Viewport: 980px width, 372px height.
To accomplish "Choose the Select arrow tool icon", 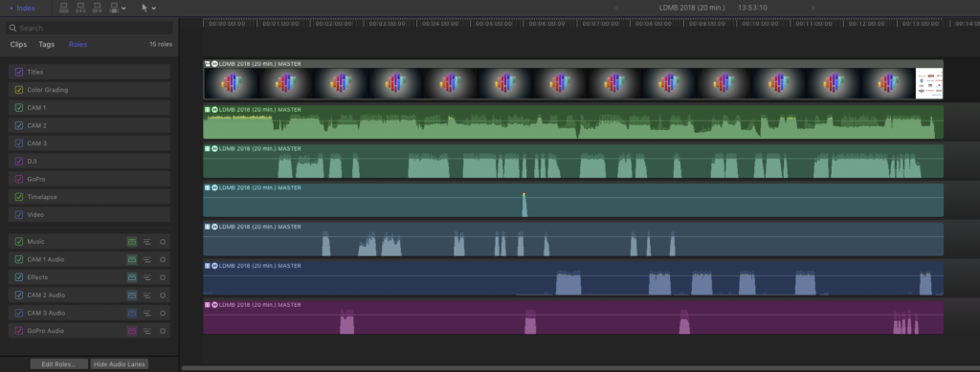I will (x=145, y=8).
